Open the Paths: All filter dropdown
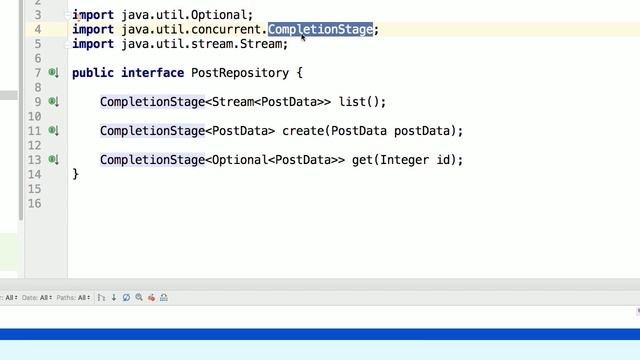The width and height of the screenshot is (640, 360). [x=73, y=298]
